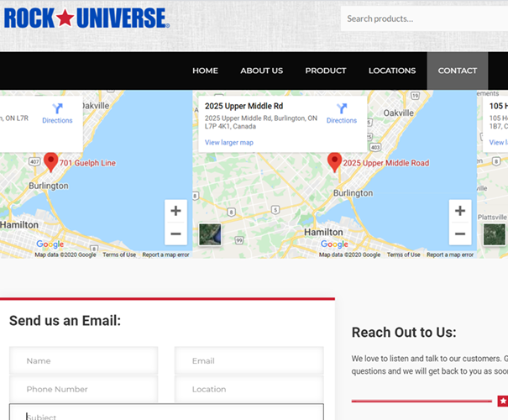Click the Subject input field
Viewport: 508px width, 420px height.
(166, 412)
